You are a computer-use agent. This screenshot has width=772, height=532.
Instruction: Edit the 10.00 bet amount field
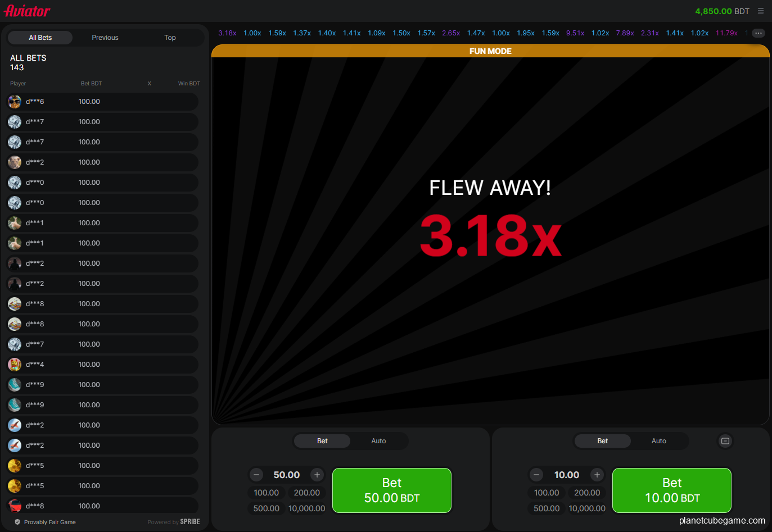point(567,475)
